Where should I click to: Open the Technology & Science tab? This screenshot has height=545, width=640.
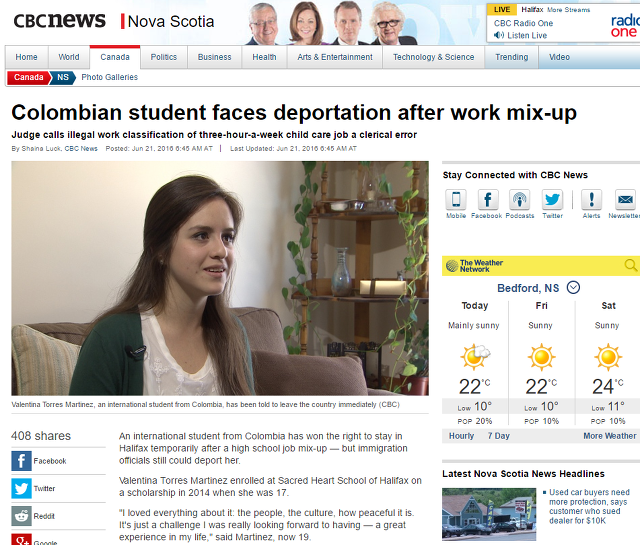click(x=433, y=57)
